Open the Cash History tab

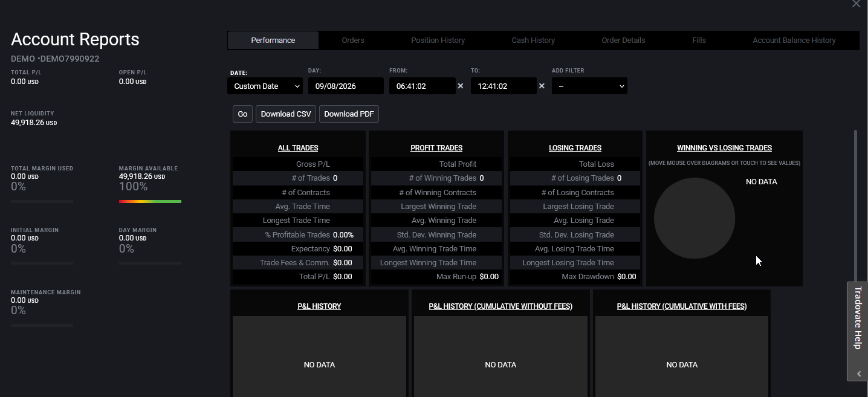[533, 40]
